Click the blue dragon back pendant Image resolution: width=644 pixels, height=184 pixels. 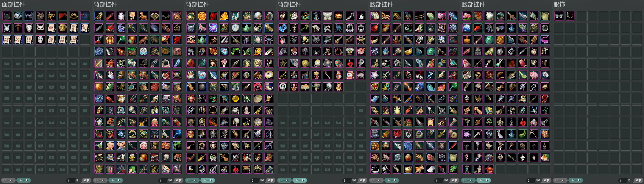tap(283, 28)
